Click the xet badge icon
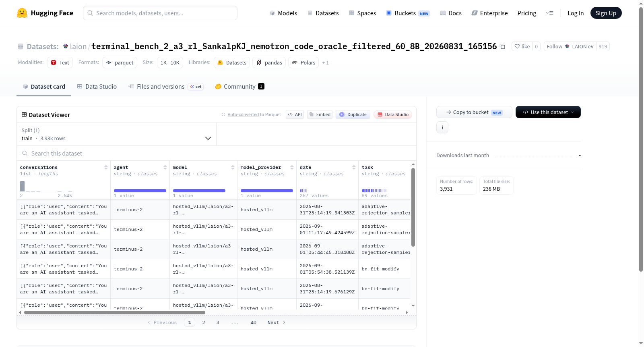The width and height of the screenshot is (644, 347). coord(196,87)
